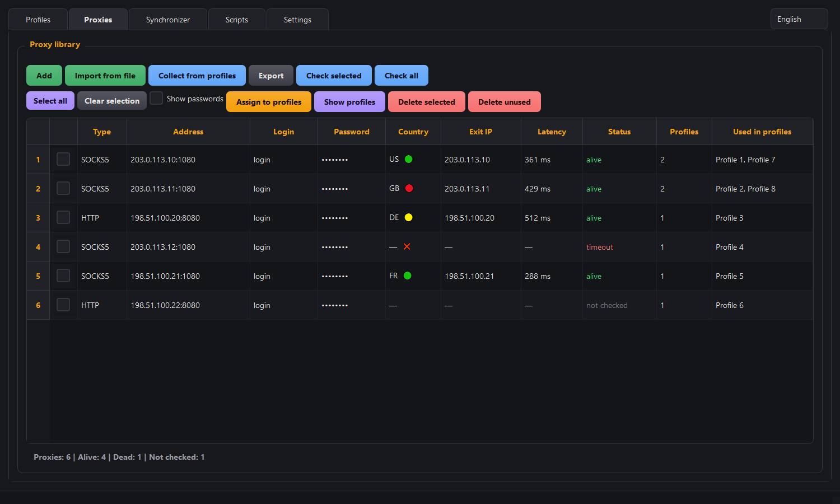Click the Select all button
Screen dimensions: 840x504
50,101
